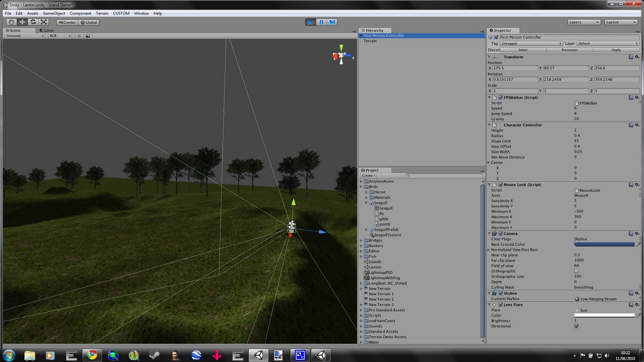The height and width of the screenshot is (362, 644).
Task: Toggle scene lighting with the sun icon
Action: point(79,36)
